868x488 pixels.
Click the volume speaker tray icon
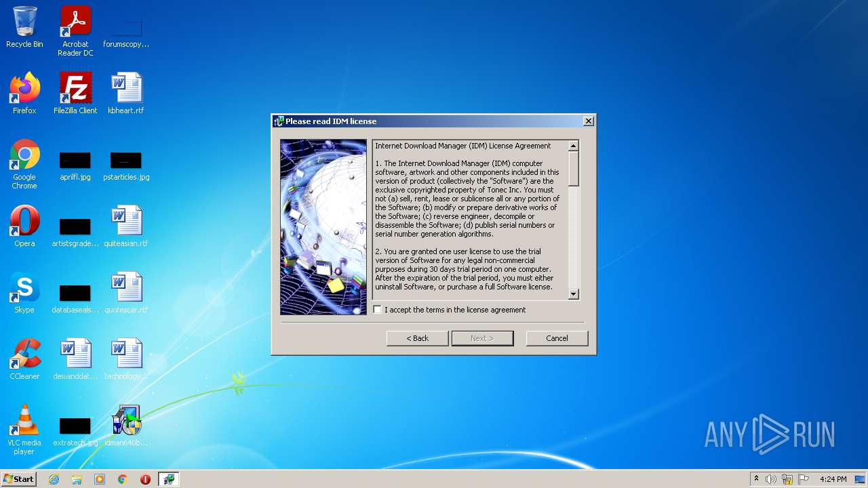click(771, 479)
